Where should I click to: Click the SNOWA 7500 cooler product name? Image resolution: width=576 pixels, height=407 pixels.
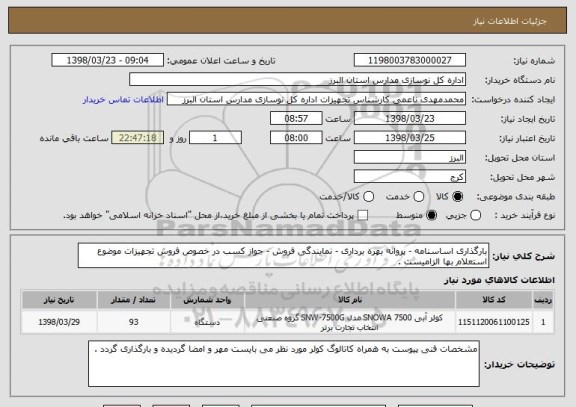coord(350,322)
